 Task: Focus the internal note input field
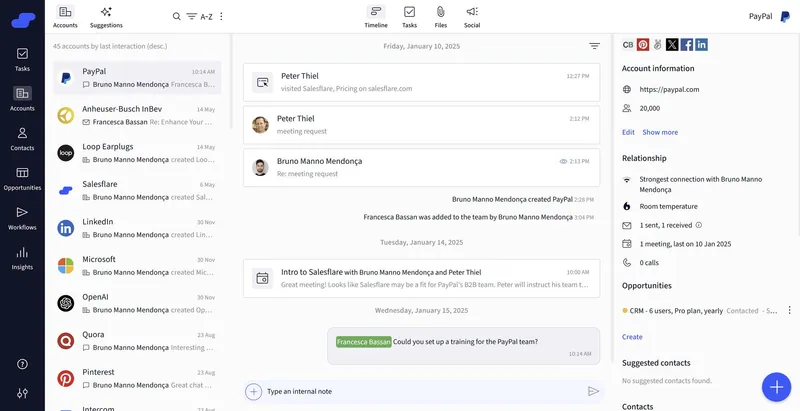click(x=423, y=392)
